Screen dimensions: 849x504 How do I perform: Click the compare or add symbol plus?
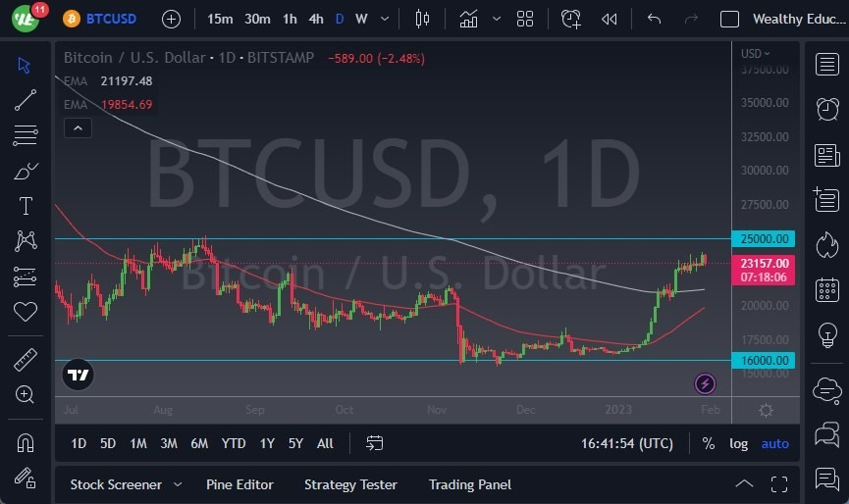(x=171, y=20)
